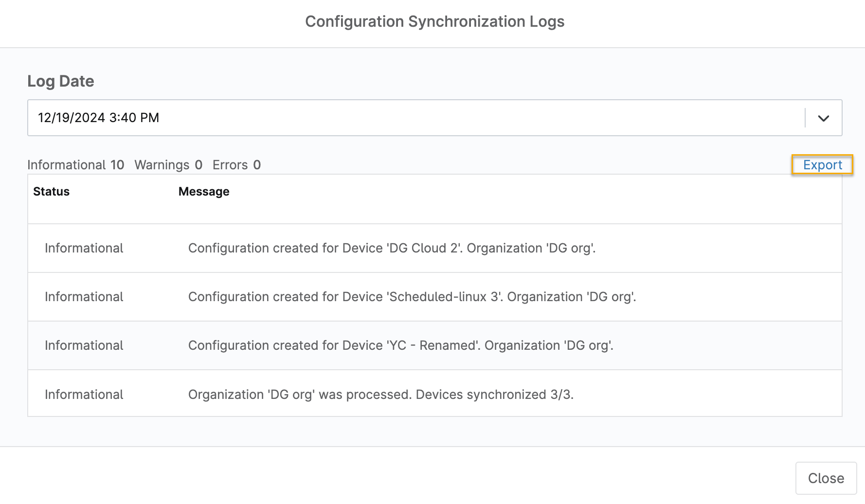
Task: Open the Log Date combo box
Action: [x=418, y=118]
